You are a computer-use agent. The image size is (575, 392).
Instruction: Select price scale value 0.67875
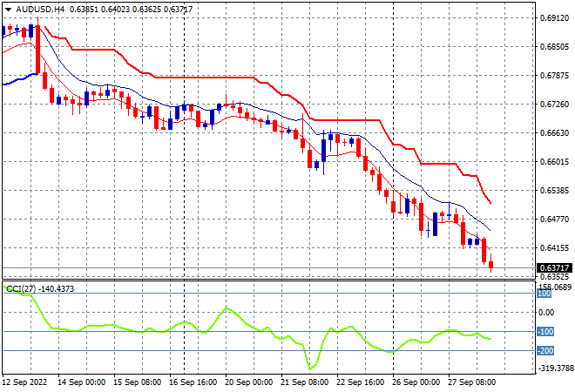[554, 76]
